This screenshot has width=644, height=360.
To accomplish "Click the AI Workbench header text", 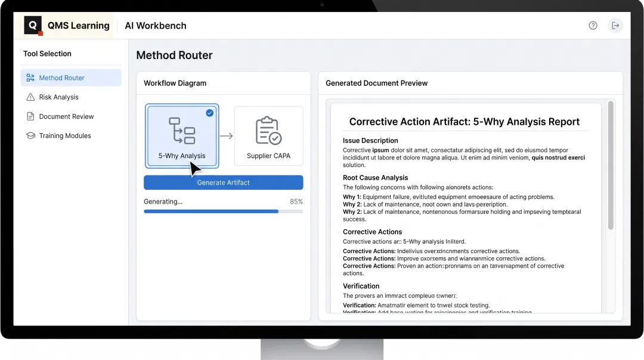I will (x=156, y=26).
